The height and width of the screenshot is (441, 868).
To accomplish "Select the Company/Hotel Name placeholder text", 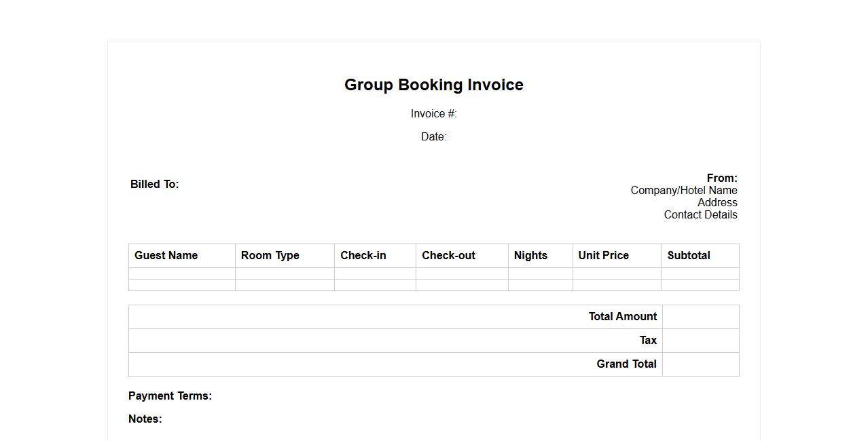I will [683, 190].
